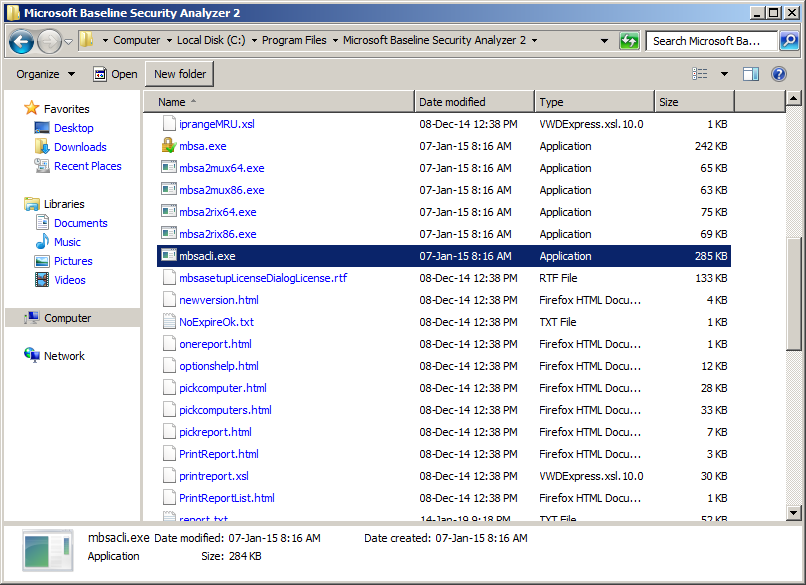The image size is (806, 585).
Task: Select file mbsasetupLicenseDialogLicense.rtf
Action: [x=262, y=278]
